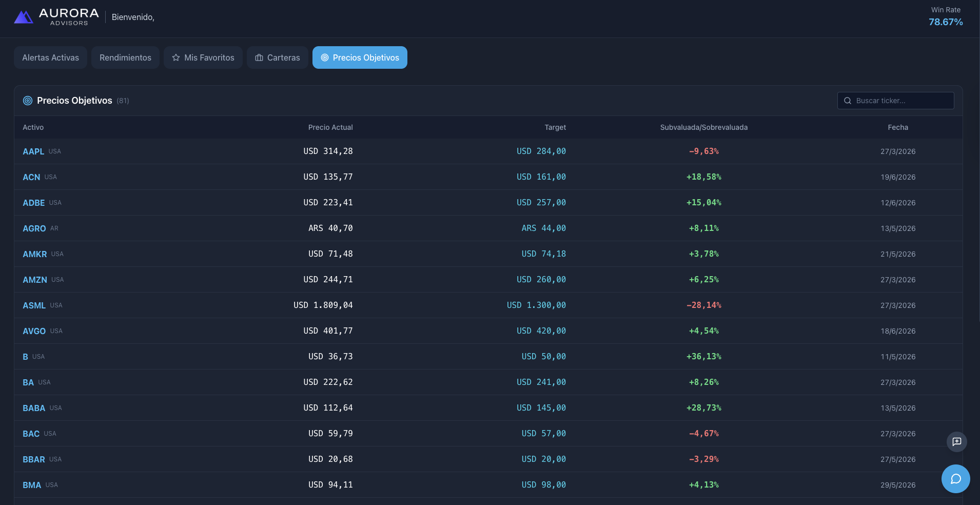This screenshot has width=980, height=505.
Task: Click ADBE target USD 257,00
Action: click(x=541, y=203)
